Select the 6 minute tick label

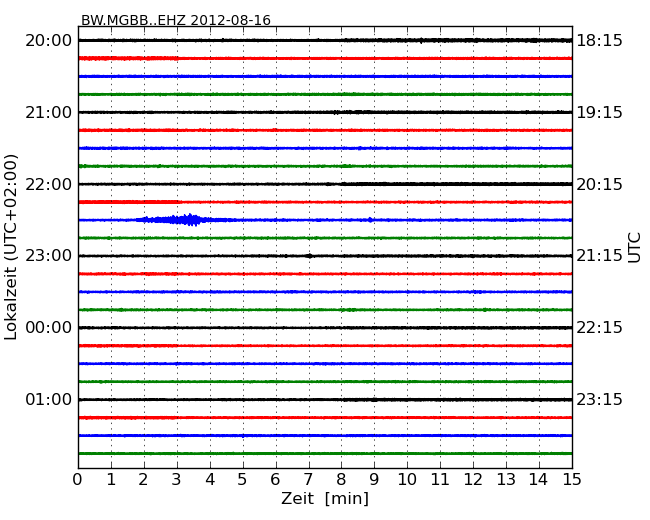275,479
